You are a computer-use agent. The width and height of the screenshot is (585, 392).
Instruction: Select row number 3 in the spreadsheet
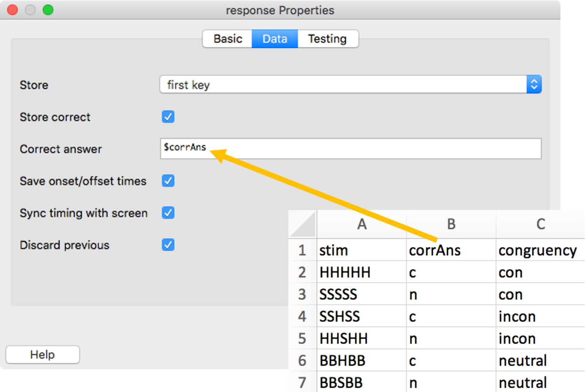[x=302, y=294]
